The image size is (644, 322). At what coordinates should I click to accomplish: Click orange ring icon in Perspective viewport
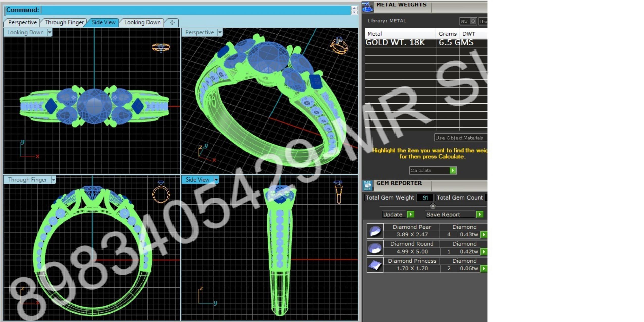339,45
